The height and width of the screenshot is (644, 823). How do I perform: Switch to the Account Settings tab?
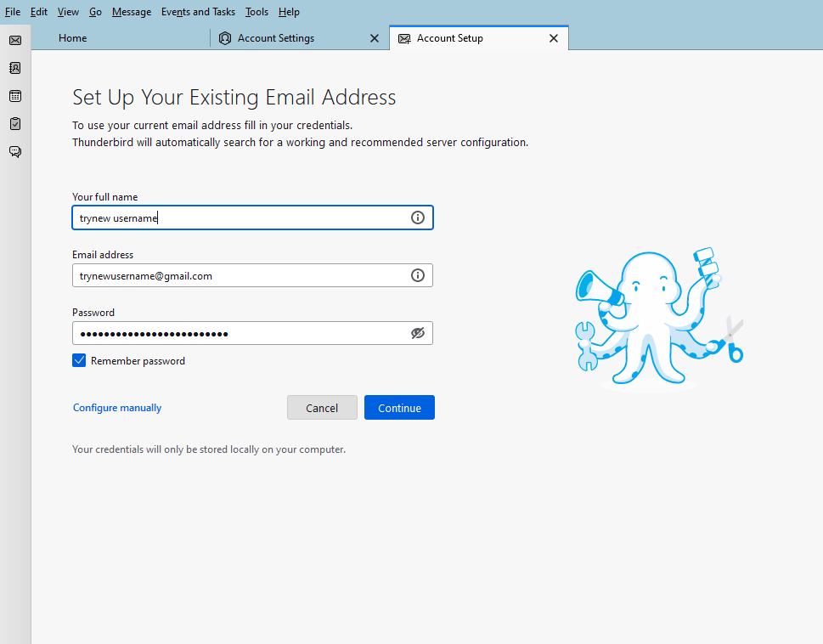pyautogui.click(x=275, y=38)
